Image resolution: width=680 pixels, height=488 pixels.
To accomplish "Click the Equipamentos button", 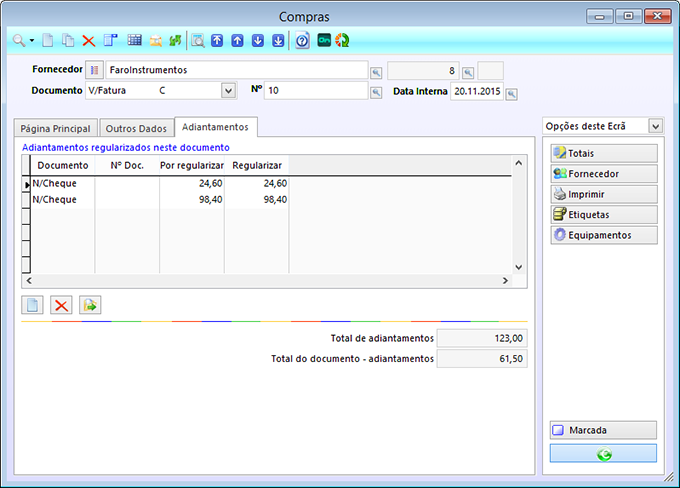I will coord(604,235).
